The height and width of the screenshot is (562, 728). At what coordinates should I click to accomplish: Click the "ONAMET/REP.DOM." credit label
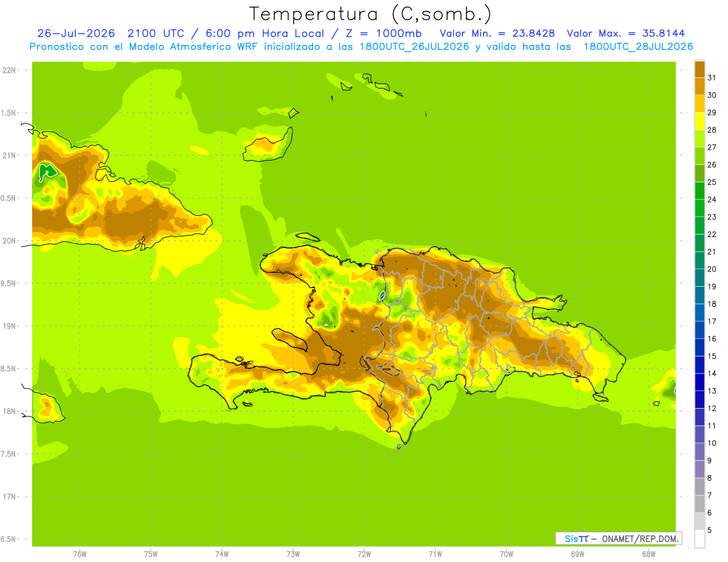640,538
